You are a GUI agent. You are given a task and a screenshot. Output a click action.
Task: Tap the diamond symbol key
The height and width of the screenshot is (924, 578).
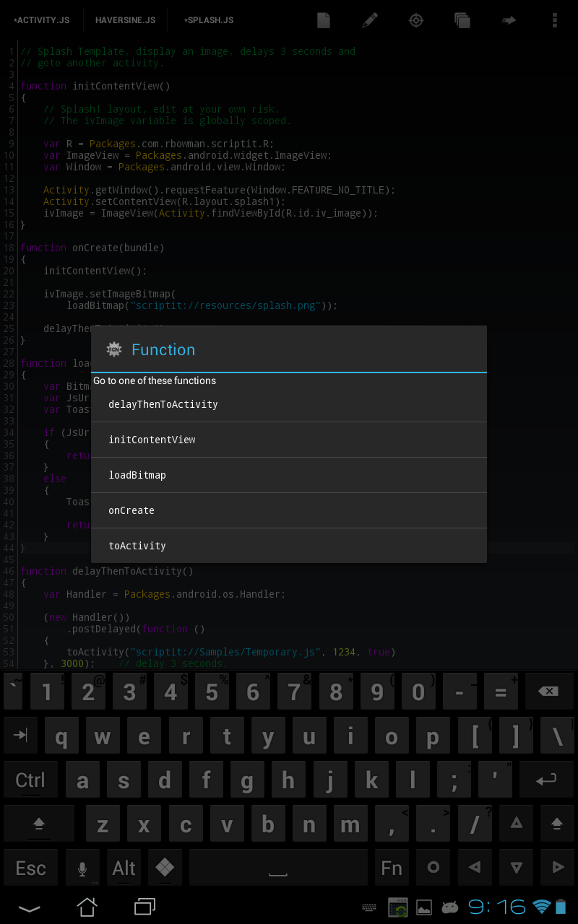(x=165, y=867)
